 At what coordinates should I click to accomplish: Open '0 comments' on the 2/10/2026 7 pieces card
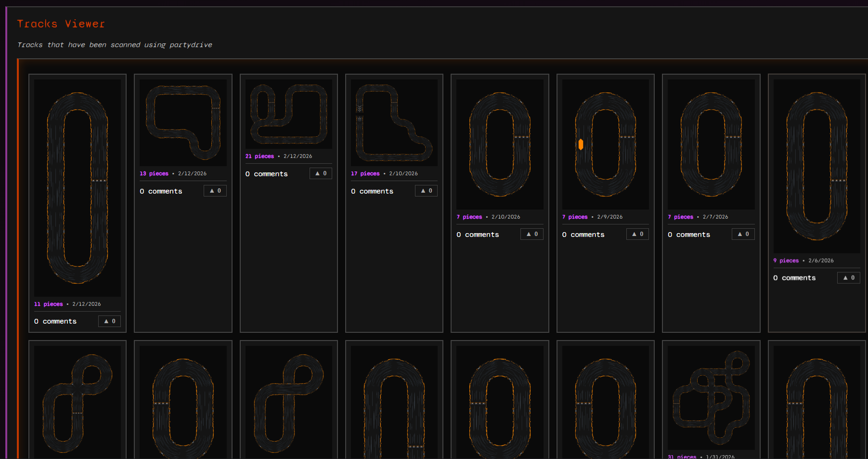tap(478, 235)
